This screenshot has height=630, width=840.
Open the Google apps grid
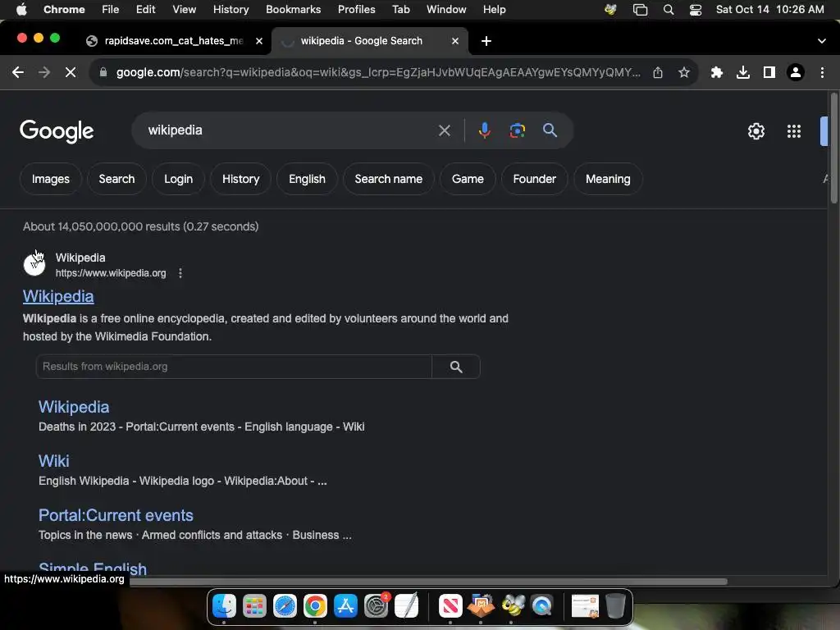click(x=794, y=131)
